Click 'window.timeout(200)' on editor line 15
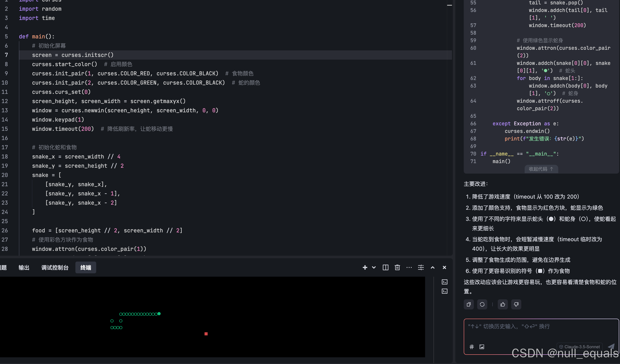 (63, 129)
